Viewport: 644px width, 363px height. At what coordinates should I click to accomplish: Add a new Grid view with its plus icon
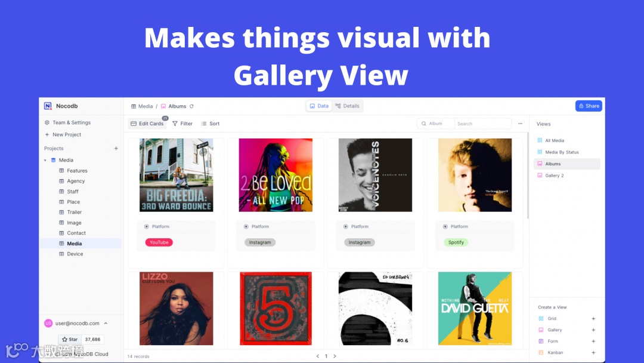pyautogui.click(x=593, y=319)
